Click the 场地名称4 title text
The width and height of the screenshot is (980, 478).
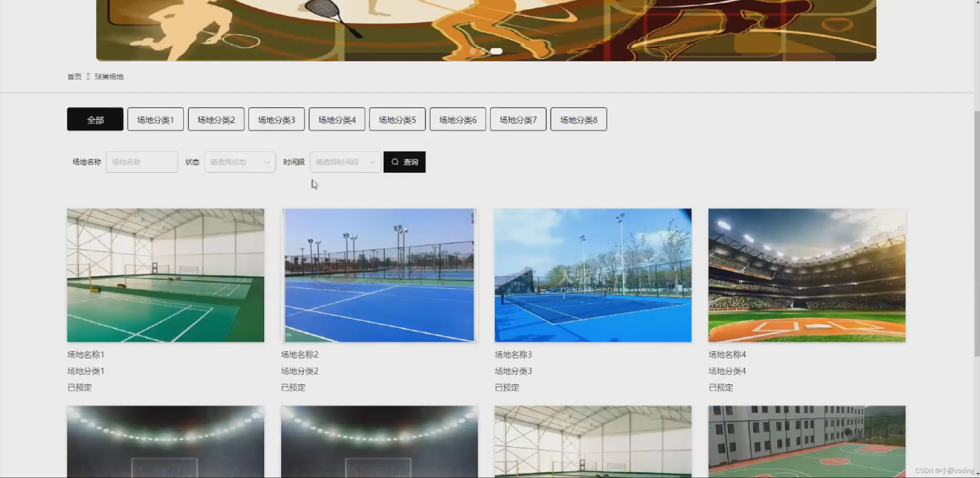(x=727, y=355)
